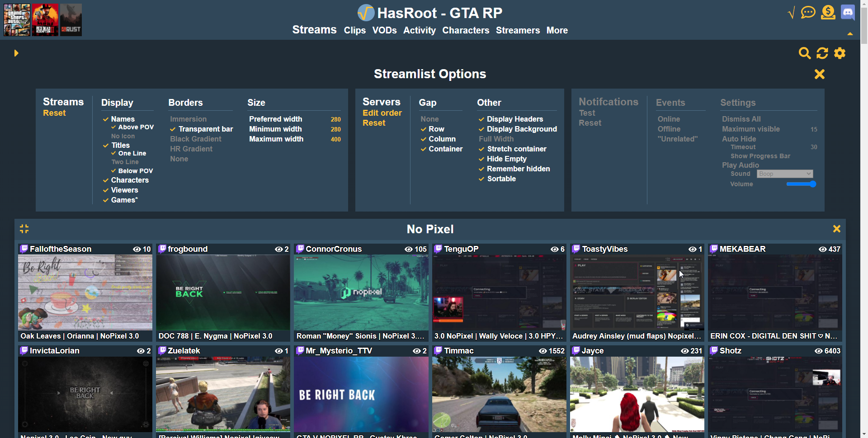The height and width of the screenshot is (438, 868).
Task: Toggle the Viewers display option
Action: (121, 190)
